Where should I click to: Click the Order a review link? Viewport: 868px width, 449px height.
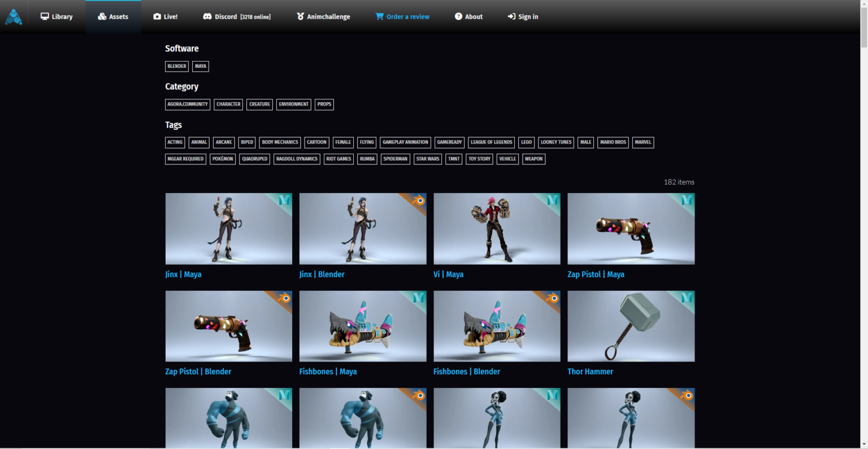[x=402, y=17]
